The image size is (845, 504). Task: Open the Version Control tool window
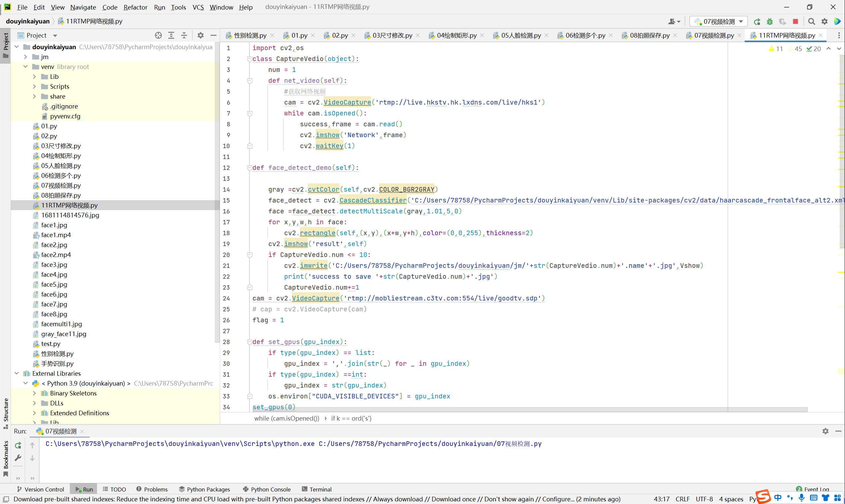pyautogui.click(x=40, y=489)
